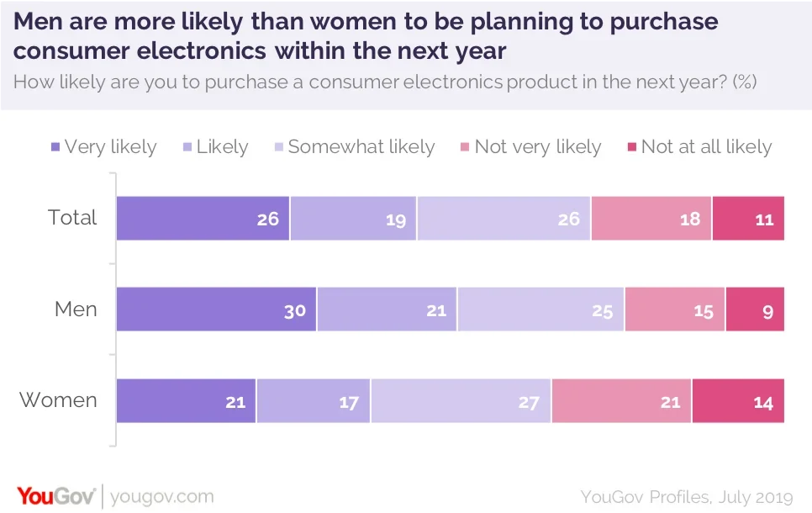Click the Women bar segment showing 27
The height and width of the screenshot is (513, 812).
[461, 400]
